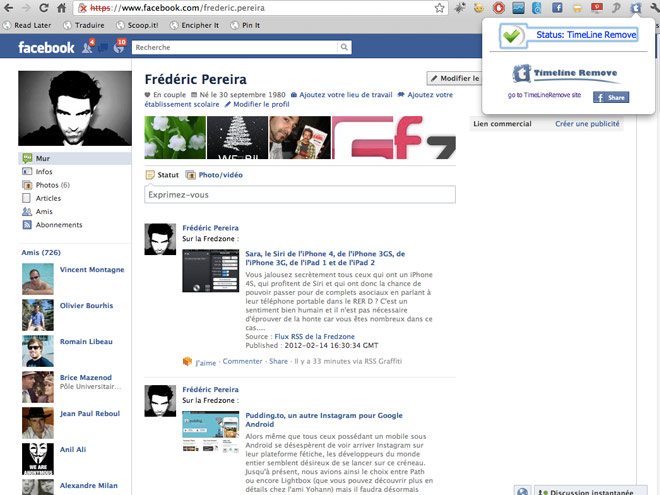This screenshot has height=495, width=660.
Task: Focus the Recherche search field
Action: pos(235,47)
